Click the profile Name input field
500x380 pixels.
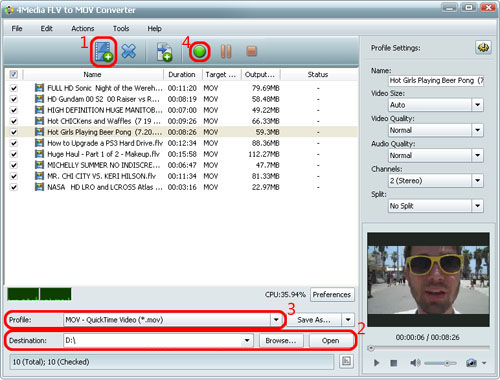[436, 81]
